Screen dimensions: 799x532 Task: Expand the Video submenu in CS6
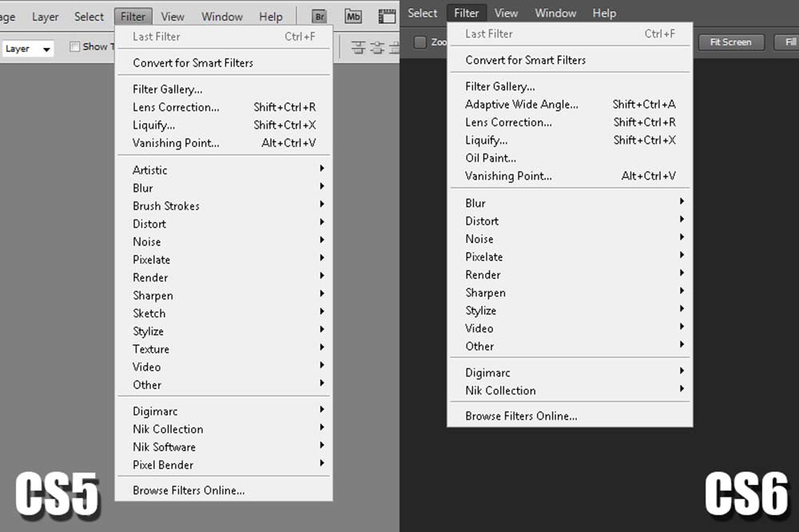point(570,328)
